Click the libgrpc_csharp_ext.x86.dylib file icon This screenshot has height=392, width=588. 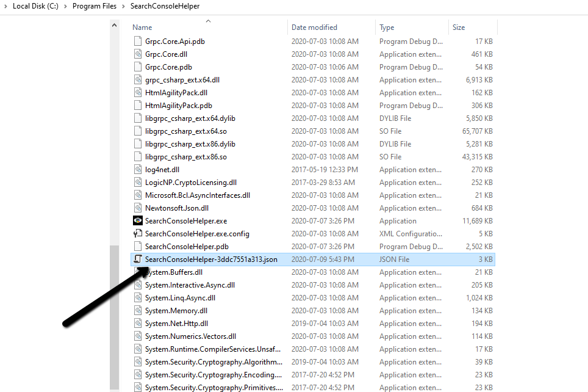click(x=138, y=144)
